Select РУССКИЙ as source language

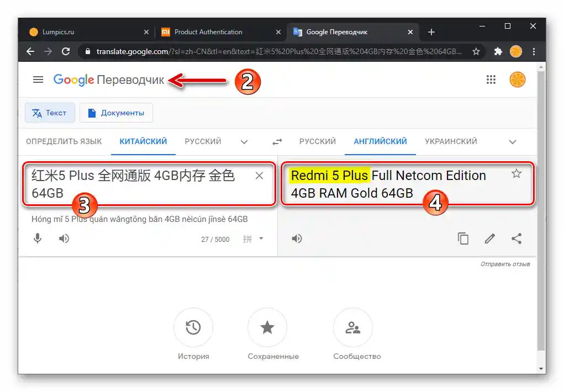coord(203,141)
